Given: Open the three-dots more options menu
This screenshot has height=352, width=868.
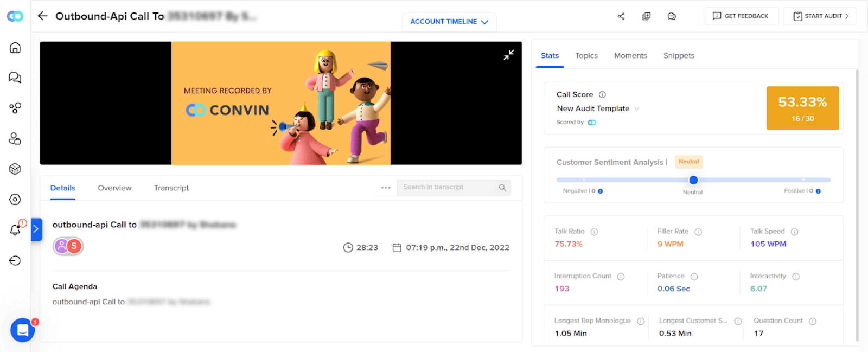Looking at the screenshot, I should [386, 188].
